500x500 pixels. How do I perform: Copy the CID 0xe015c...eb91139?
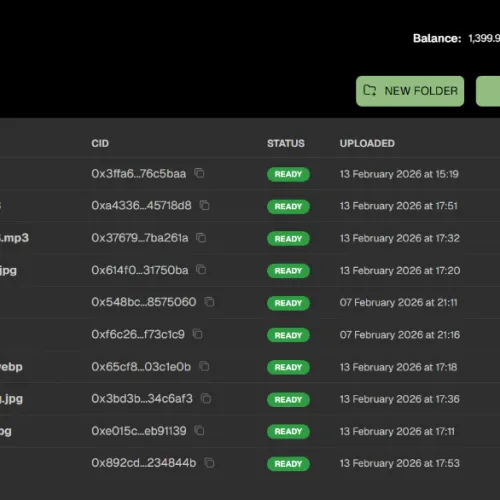tap(199, 431)
